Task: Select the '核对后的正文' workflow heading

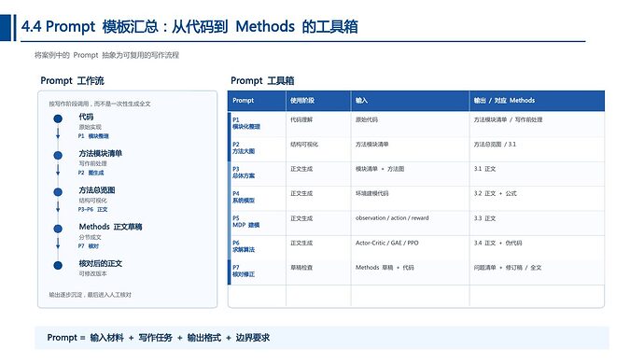Action: (x=101, y=263)
